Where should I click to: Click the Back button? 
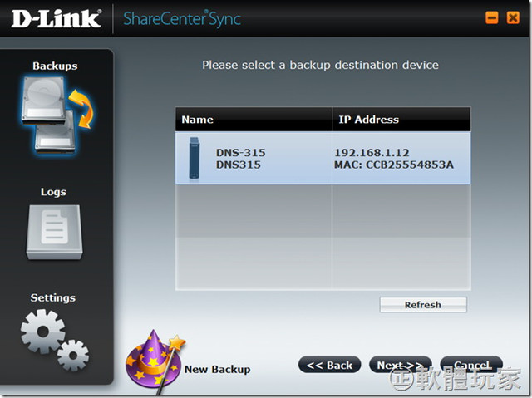(x=329, y=366)
